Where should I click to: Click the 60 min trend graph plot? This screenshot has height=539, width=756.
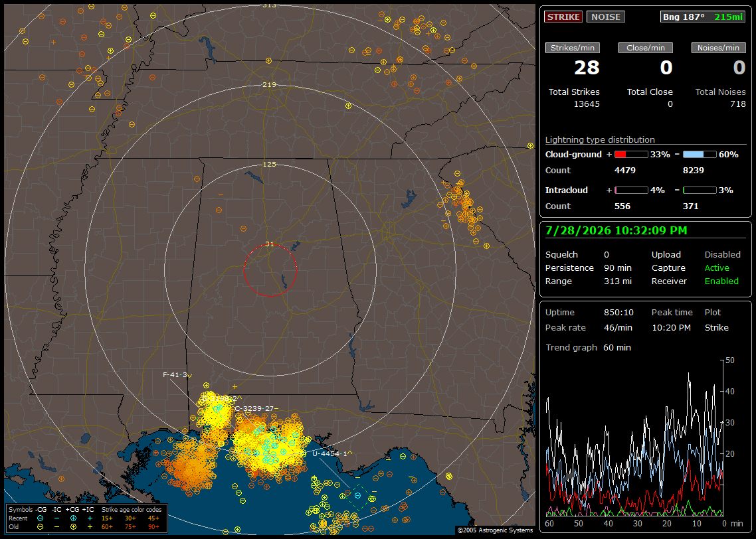[x=634, y=438]
